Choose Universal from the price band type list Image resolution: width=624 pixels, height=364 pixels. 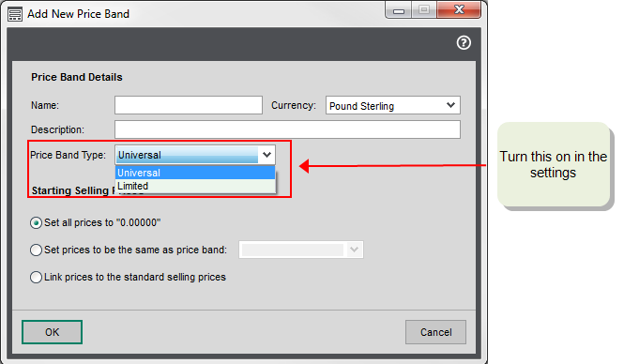point(195,173)
